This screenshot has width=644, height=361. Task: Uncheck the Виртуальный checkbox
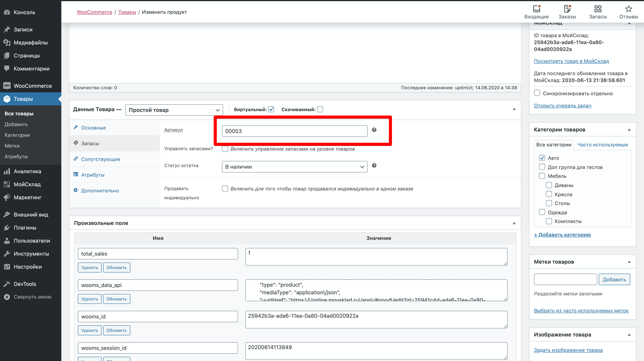pos(271,109)
